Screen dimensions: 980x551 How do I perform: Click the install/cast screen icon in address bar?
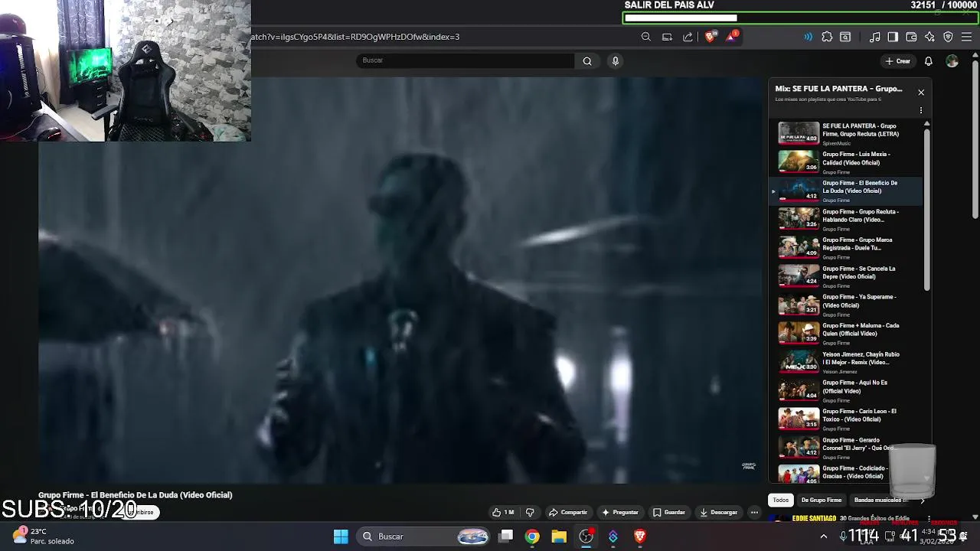(667, 37)
